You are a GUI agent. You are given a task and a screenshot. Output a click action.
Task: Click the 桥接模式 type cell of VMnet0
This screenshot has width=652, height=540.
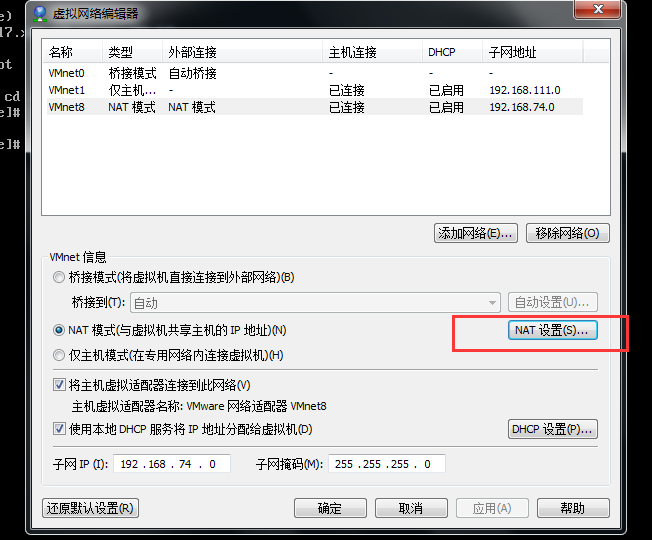tap(132, 74)
